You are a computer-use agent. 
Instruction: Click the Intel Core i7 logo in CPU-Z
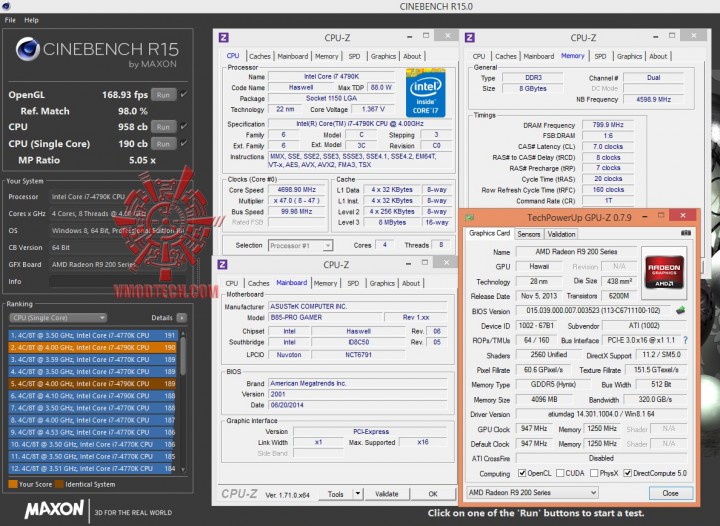[426, 93]
